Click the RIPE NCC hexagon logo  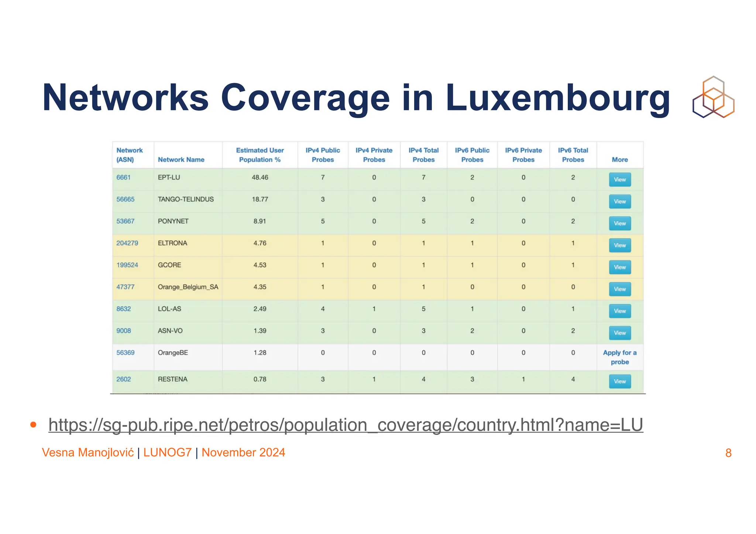pos(713,97)
